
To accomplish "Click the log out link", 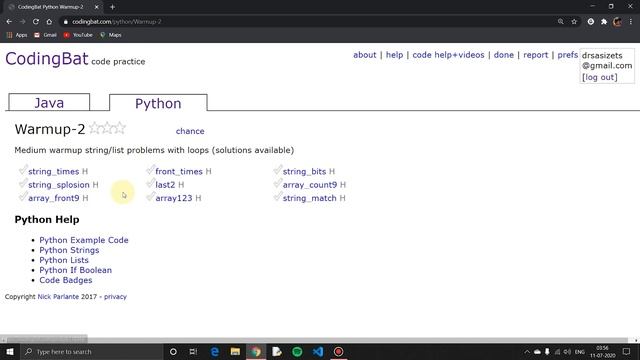I will tap(600, 77).
